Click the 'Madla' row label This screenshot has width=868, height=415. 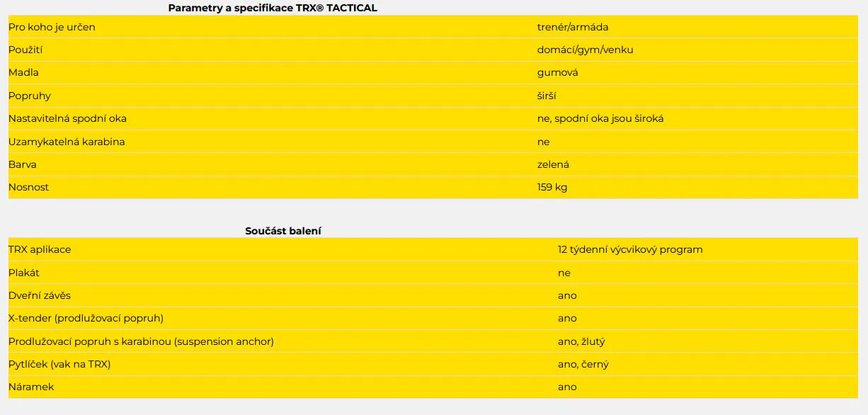[x=23, y=73]
